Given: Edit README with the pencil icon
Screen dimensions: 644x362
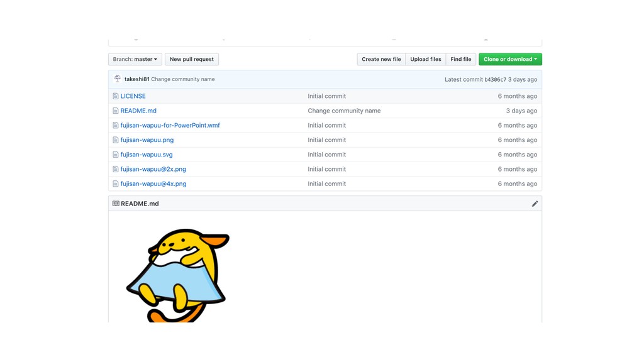Looking at the screenshot, I should point(535,204).
